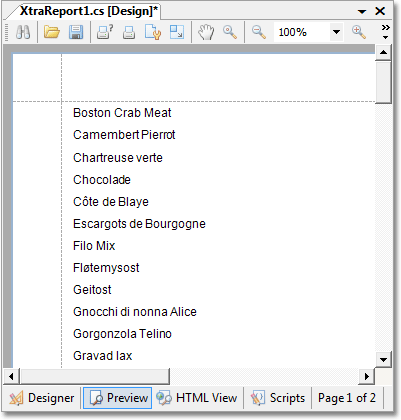Click the vertical scrollbar down arrow

click(383, 360)
